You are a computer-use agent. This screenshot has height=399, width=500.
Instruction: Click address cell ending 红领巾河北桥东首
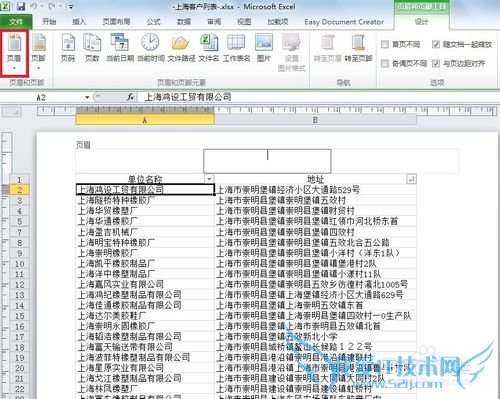[315, 221]
